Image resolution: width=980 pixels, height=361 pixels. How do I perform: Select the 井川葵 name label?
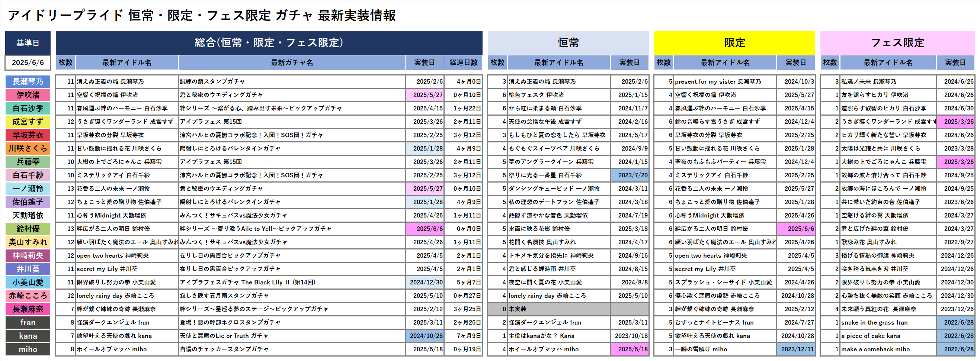pos(28,269)
